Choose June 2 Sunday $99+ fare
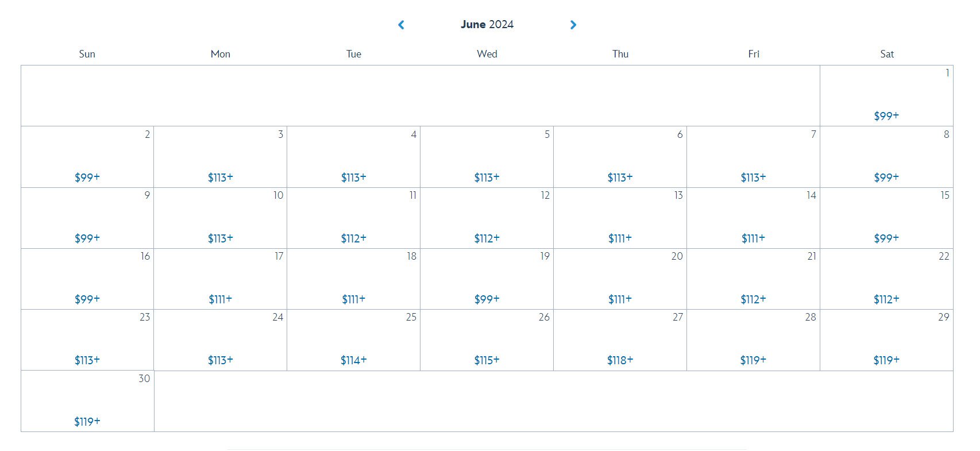This screenshot has height=451, width=980. (x=87, y=157)
